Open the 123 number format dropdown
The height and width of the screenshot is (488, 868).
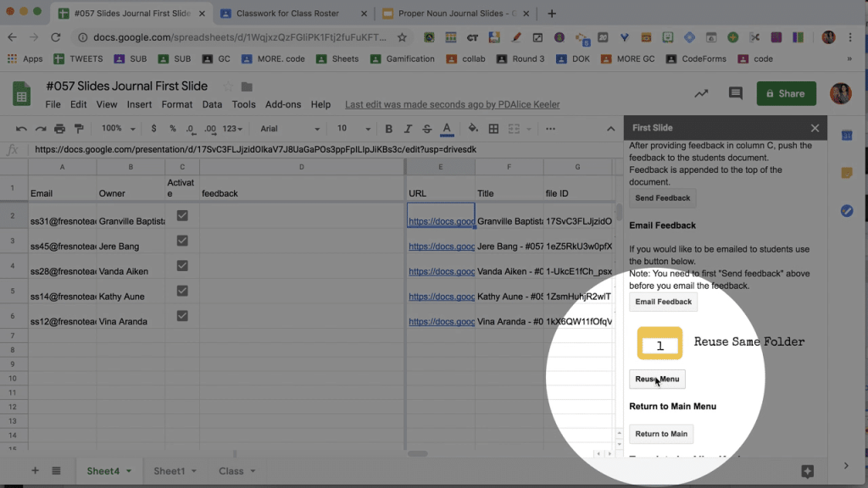[x=232, y=129]
